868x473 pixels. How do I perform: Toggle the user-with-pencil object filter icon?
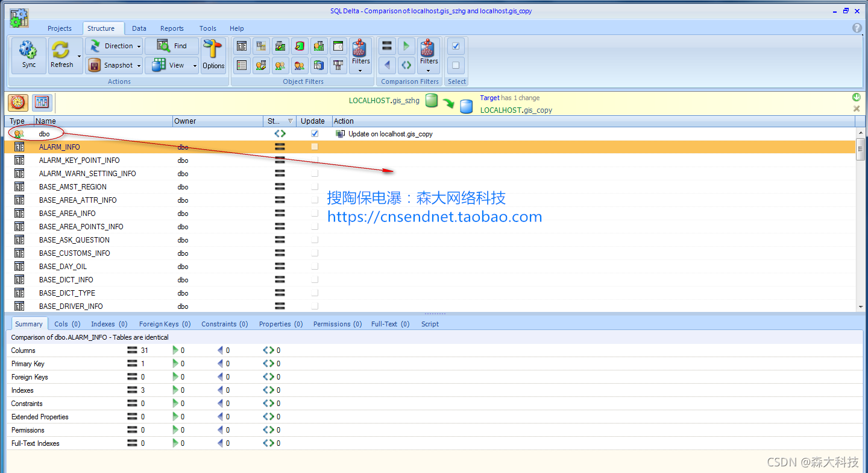tap(261, 65)
